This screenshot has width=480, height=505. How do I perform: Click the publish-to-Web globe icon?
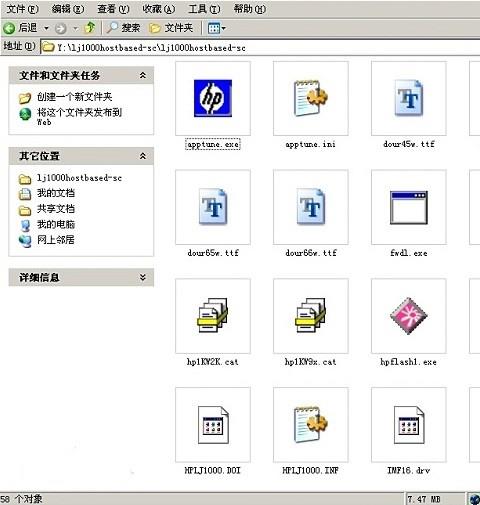pyautogui.click(x=25, y=114)
